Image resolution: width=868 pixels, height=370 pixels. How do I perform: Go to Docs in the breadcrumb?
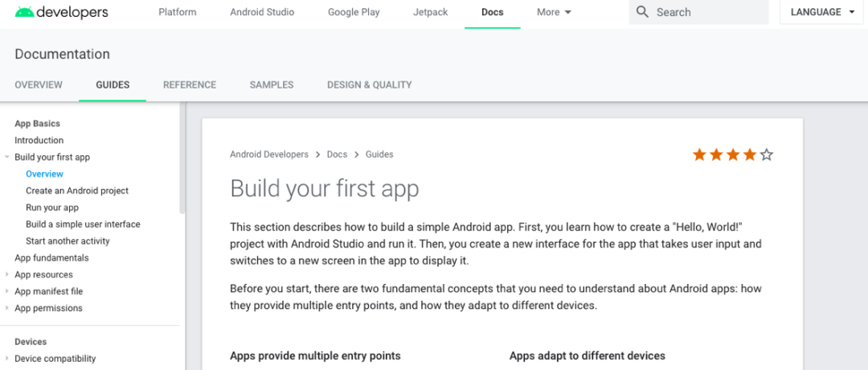[337, 154]
